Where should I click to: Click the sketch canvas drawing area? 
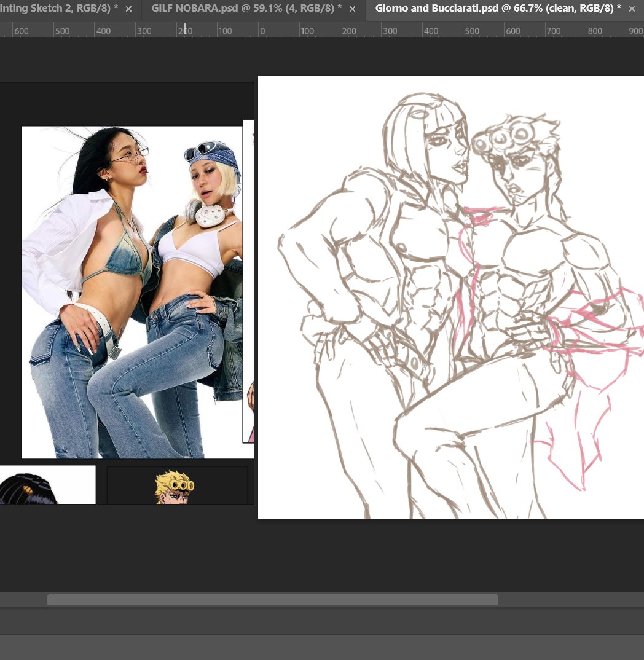pos(451,297)
